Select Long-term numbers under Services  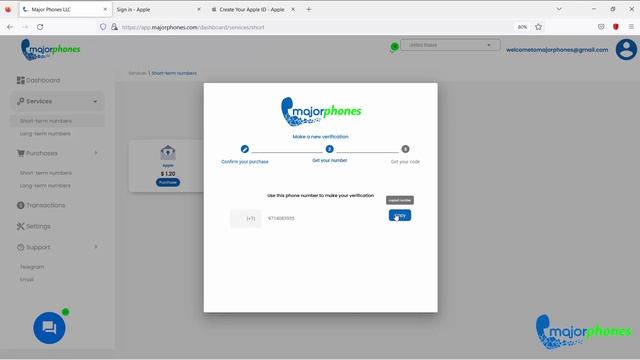pyautogui.click(x=45, y=133)
